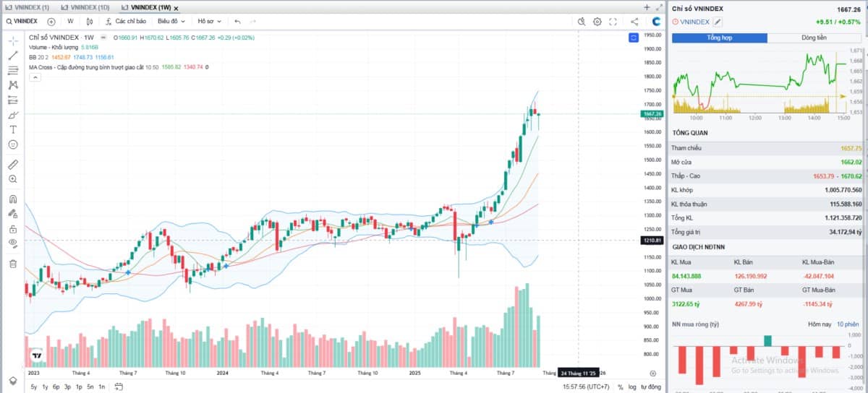Change the W interval selector
Screen dimensions: 868x393
(70, 22)
